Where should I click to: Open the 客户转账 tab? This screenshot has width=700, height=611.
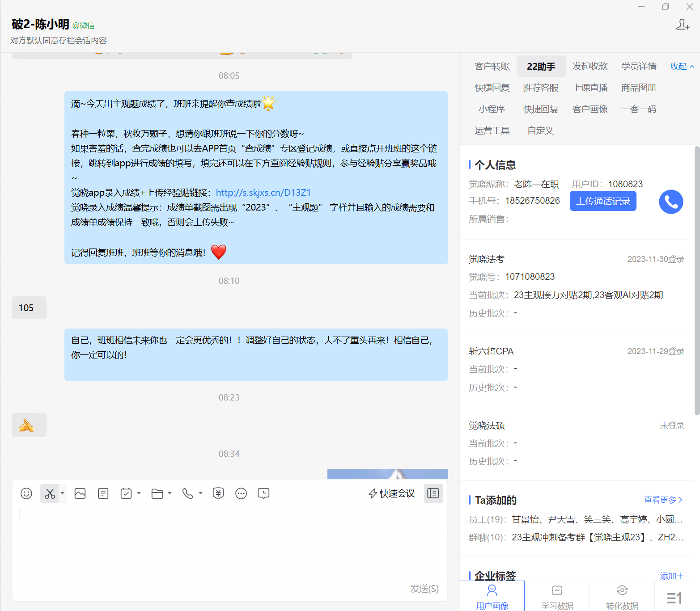point(492,67)
